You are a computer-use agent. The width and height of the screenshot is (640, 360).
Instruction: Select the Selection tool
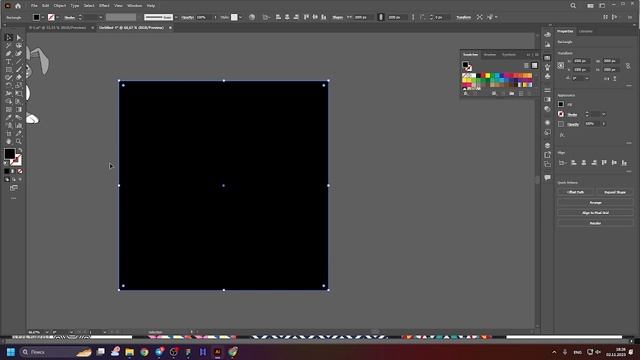9,38
